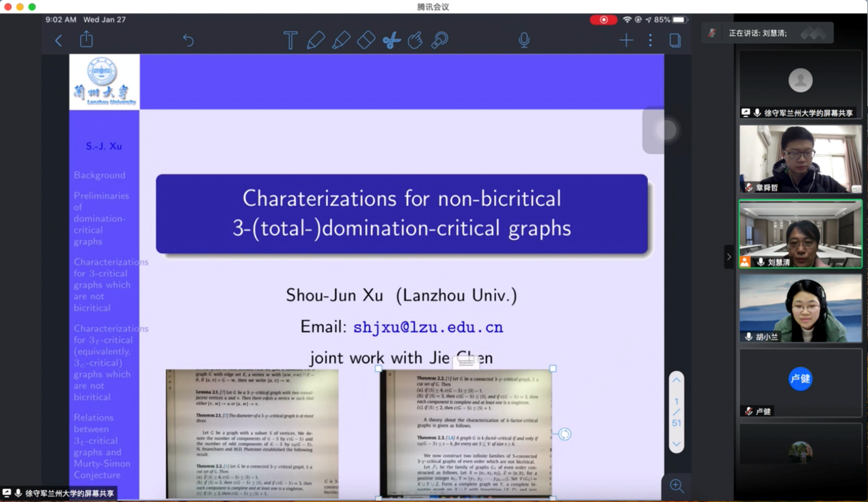Toggle the page view icon at top right
Image resolution: width=868 pixels, height=502 pixels.
pos(675,40)
